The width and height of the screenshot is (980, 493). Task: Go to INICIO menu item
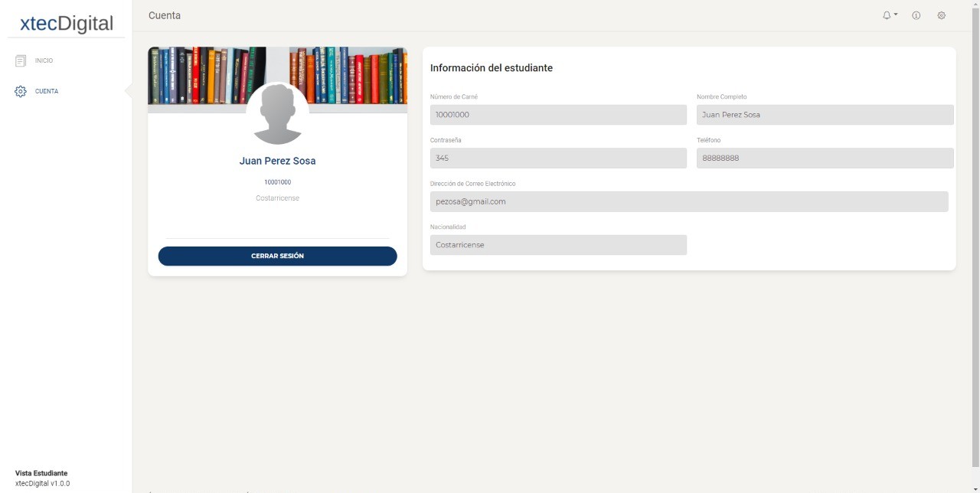tap(44, 60)
